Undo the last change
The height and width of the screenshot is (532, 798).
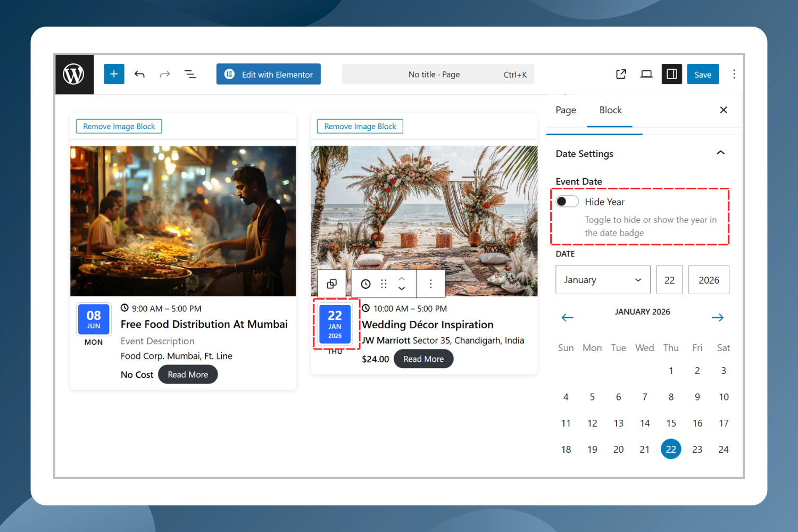coord(139,74)
